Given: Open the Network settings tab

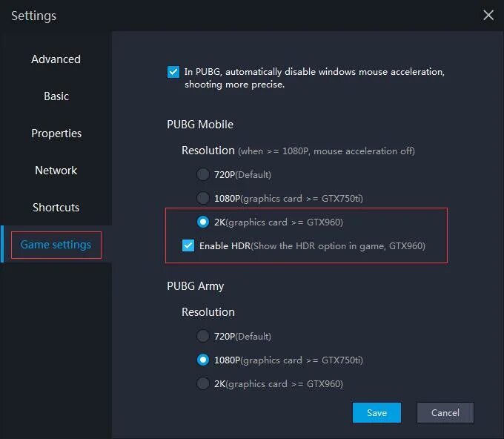Looking at the screenshot, I should [56, 171].
